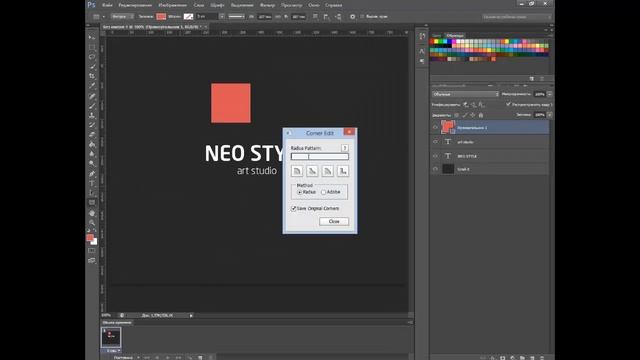
Task: Open shape tool mode dropdown
Action: click(122, 17)
